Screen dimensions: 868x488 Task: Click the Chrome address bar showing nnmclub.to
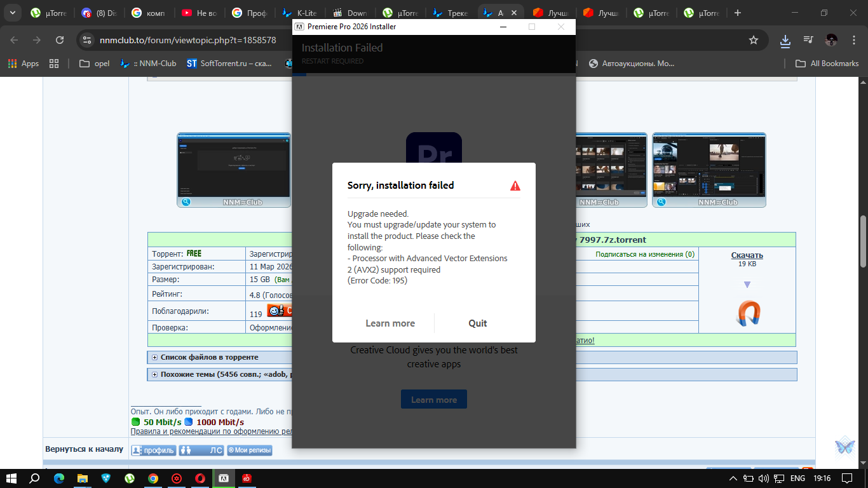click(x=419, y=40)
